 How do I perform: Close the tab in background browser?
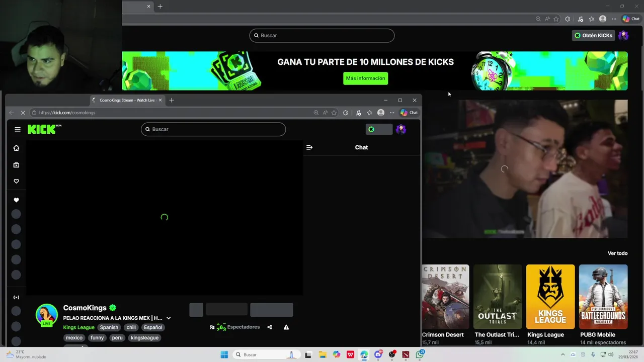coord(148,7)
